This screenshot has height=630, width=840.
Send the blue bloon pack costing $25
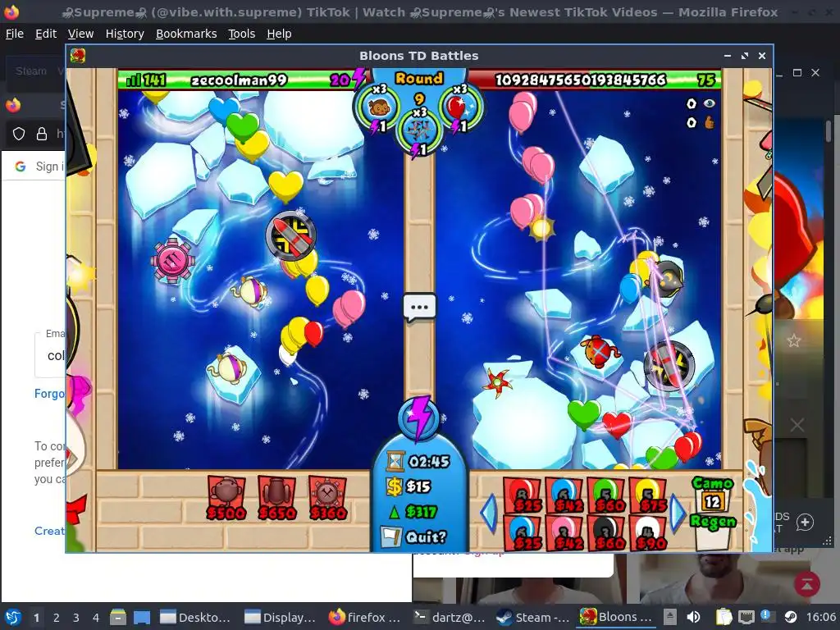point(523,533)
